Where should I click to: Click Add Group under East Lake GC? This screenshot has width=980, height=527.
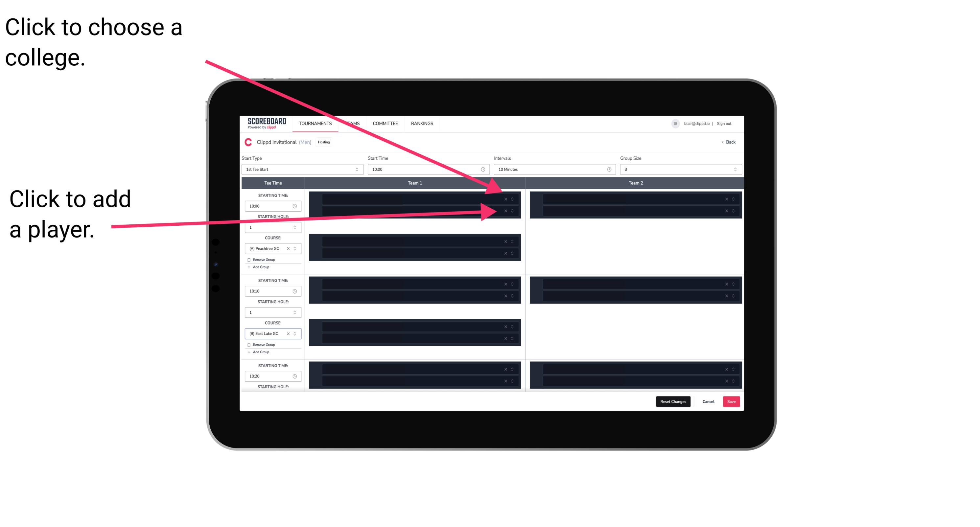point(260,353)
